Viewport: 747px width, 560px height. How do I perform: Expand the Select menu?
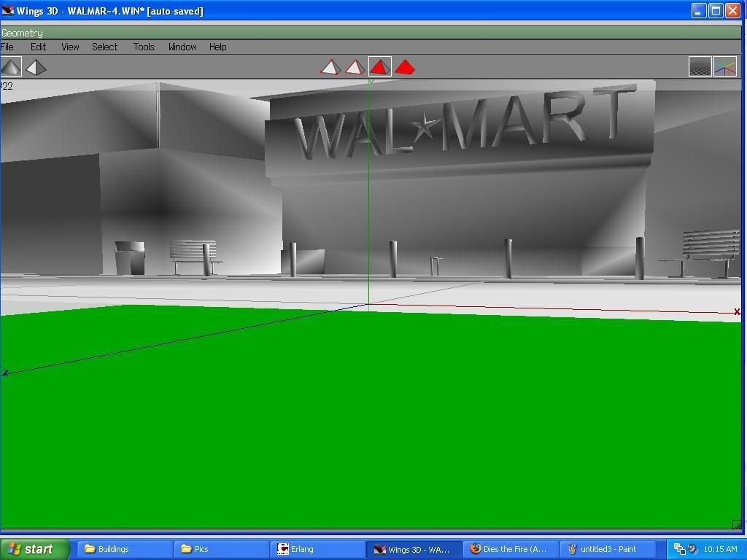click(104, 47)
